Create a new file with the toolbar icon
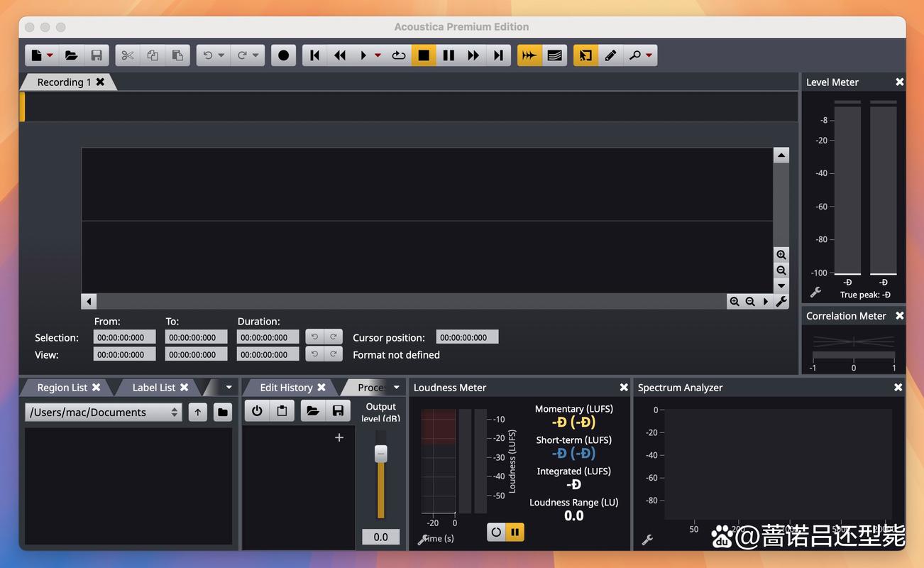 click(36, 55)
